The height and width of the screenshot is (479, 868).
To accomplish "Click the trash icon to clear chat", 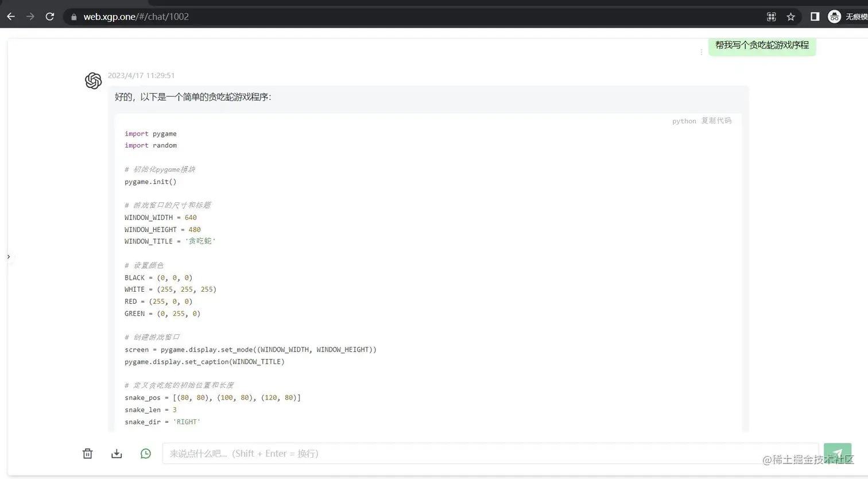I will (87, 454).
